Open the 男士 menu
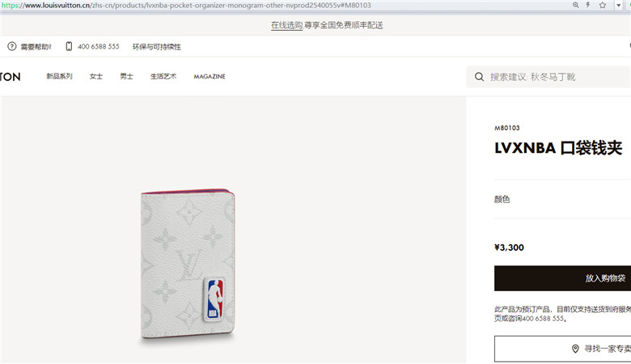This screenshot has height=364, width=631. coord(126,76)
